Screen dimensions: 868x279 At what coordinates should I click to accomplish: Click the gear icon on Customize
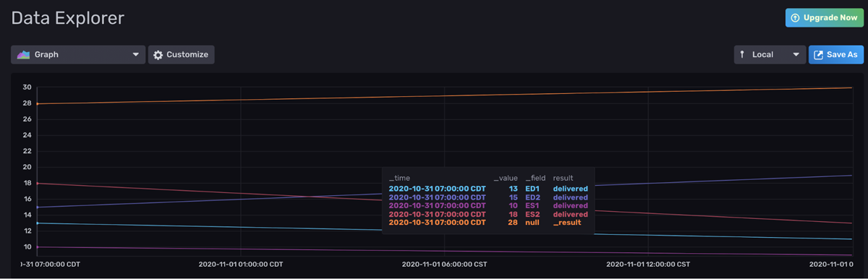(158, 55)
